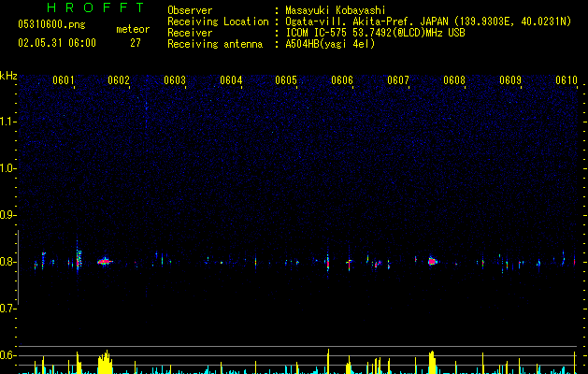Click the 0.7 frequency axis label
This screenshot has height=374, width=588.
8,309
